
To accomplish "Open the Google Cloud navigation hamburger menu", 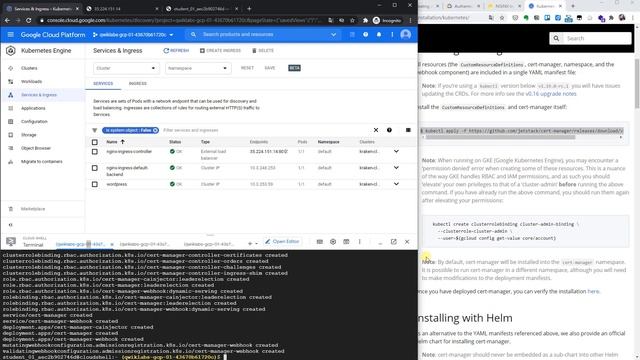I will tap(11, 35).
